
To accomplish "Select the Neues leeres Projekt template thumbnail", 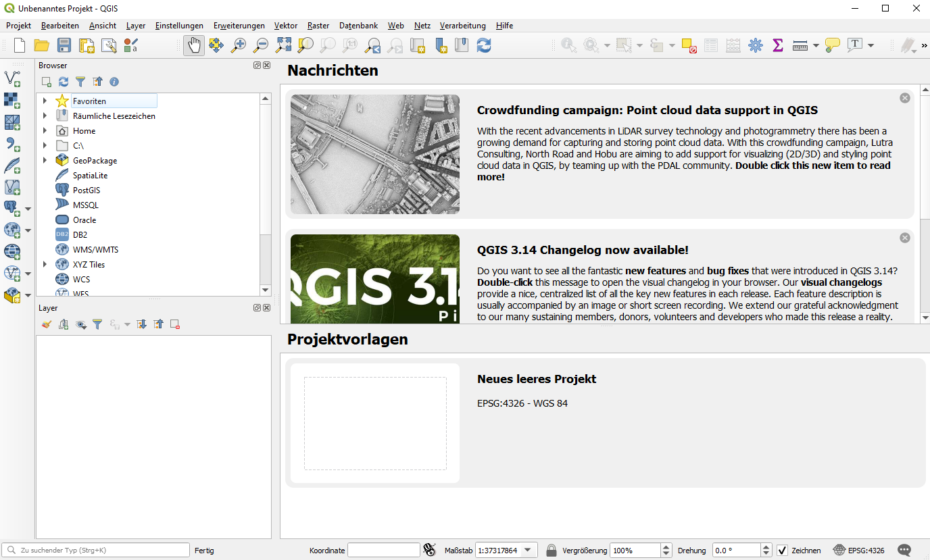I will pyautogui.click(x=375, y=424).
